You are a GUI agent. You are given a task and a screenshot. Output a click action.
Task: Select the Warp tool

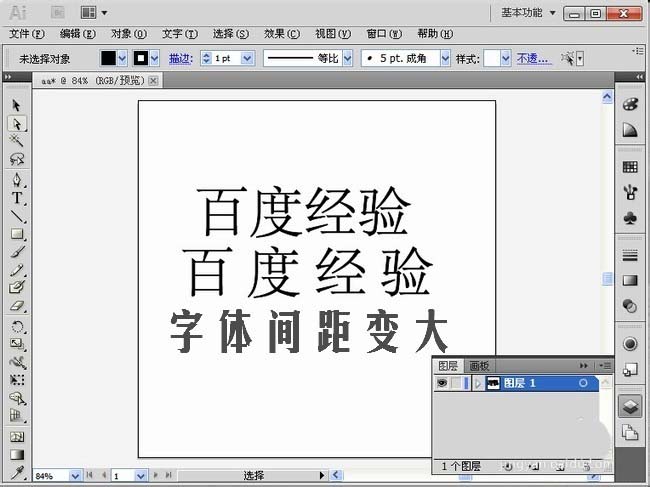point(17,362)
